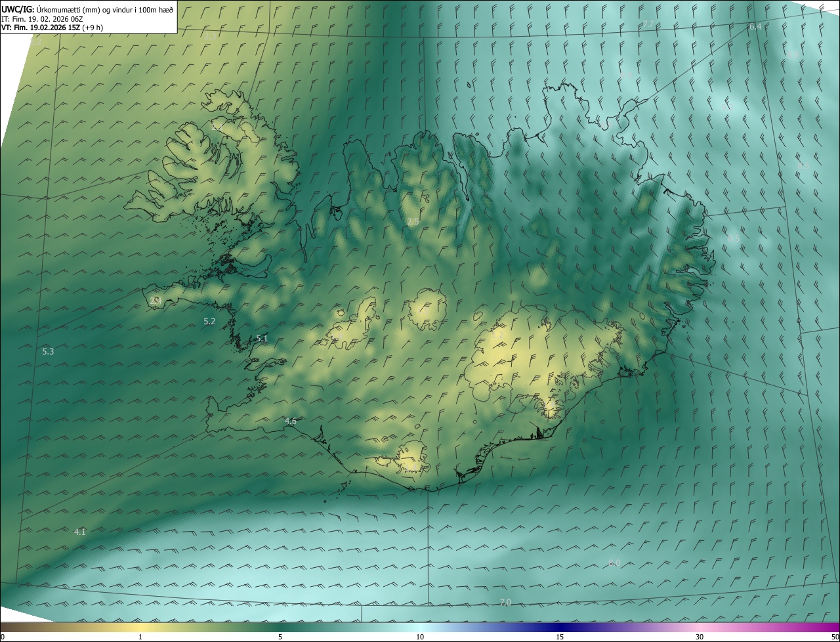
Task: Click the 7.0 value label
Action: tap(505, 603)
